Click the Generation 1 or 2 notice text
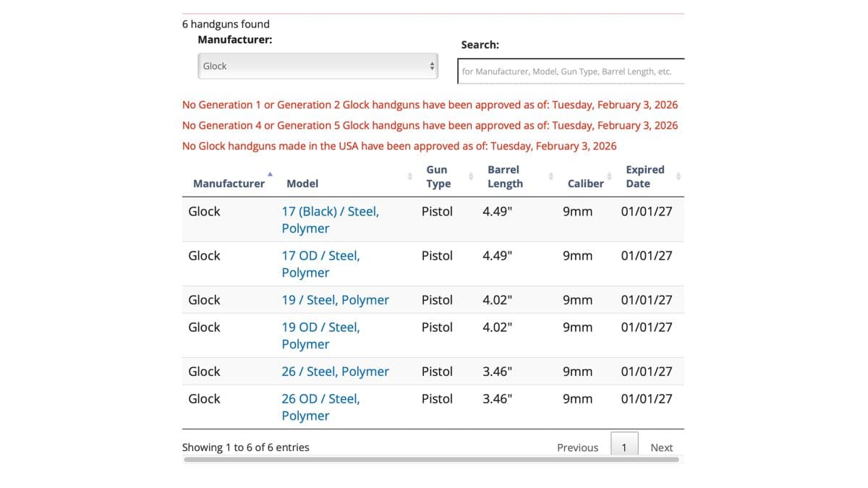Screen dimensions: 868x488 pyautogui.click(x=430, y=105)
